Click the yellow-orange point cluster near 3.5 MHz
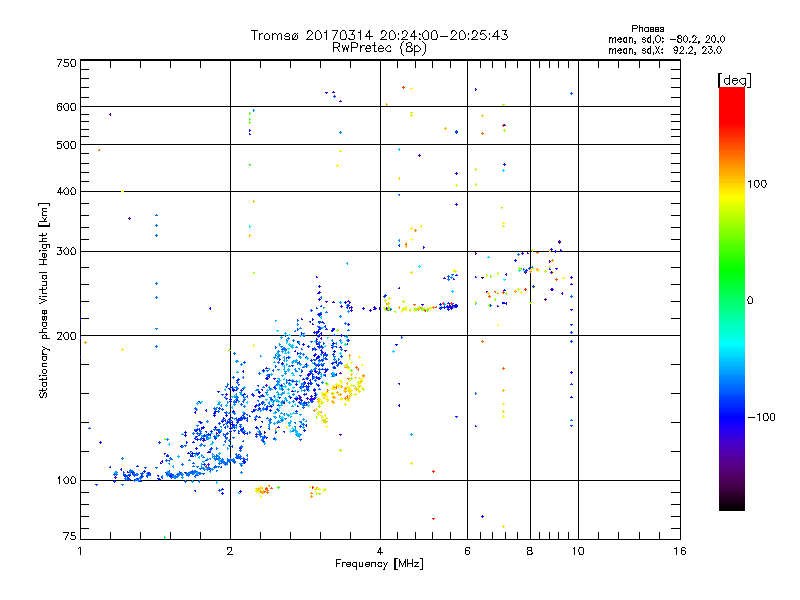Image resolution: width=800 pixels, height=600 pixels. 342,388
